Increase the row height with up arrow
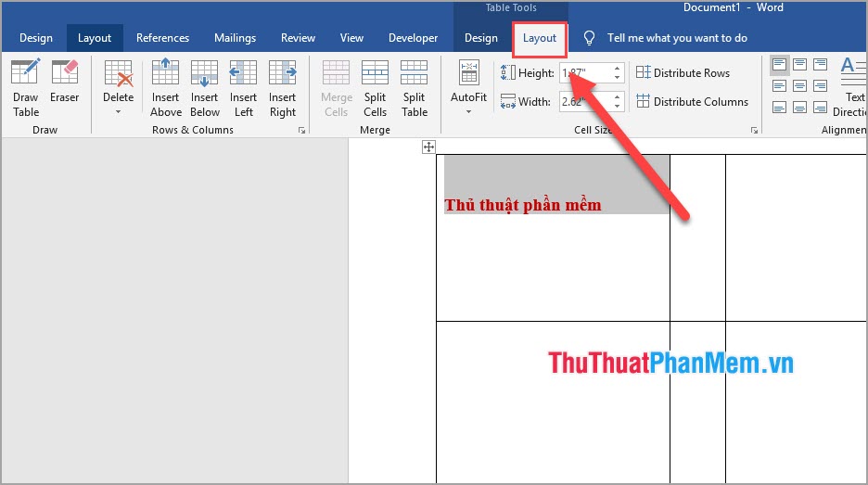868x485 pixels. pyautogui.click(x=618, y=68)
